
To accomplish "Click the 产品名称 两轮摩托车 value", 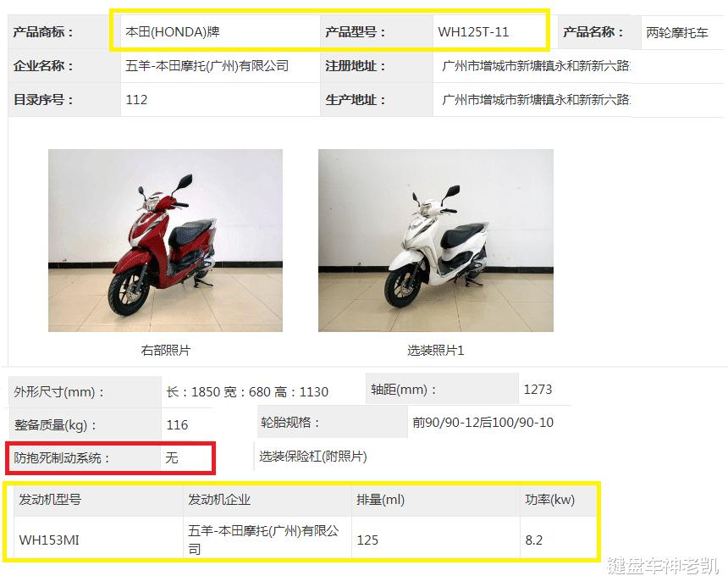I will [677, 32].
